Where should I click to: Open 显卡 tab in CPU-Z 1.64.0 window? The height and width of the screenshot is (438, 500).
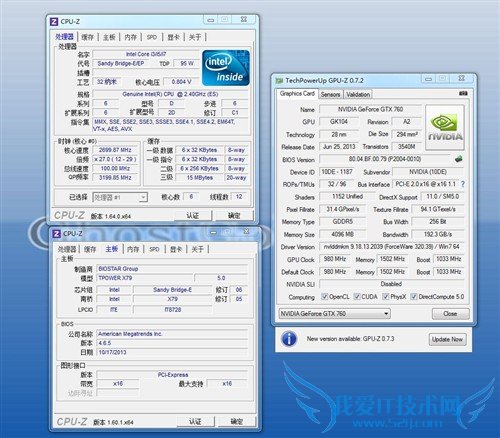[173, 37]
